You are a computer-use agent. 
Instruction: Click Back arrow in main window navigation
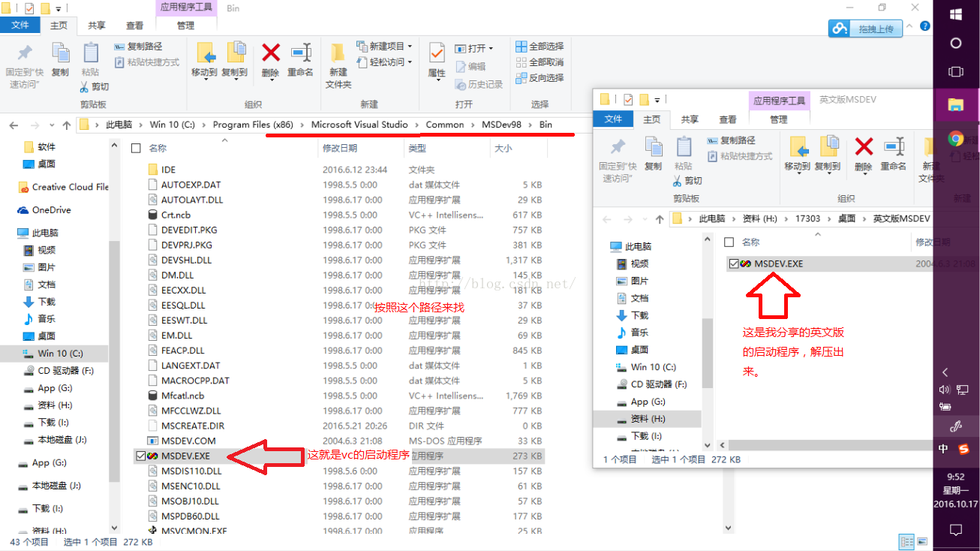14,125
